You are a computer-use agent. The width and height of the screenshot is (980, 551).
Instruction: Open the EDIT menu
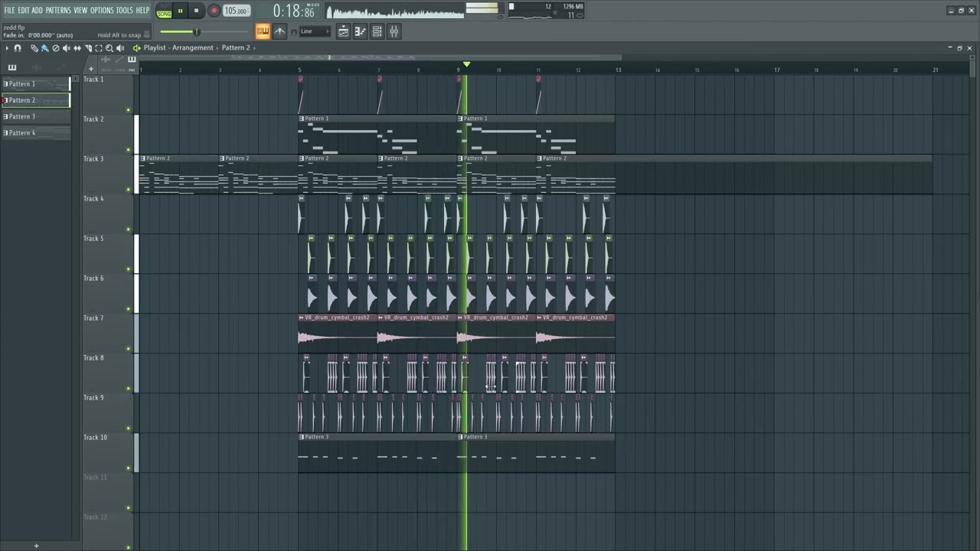(24, 10)
